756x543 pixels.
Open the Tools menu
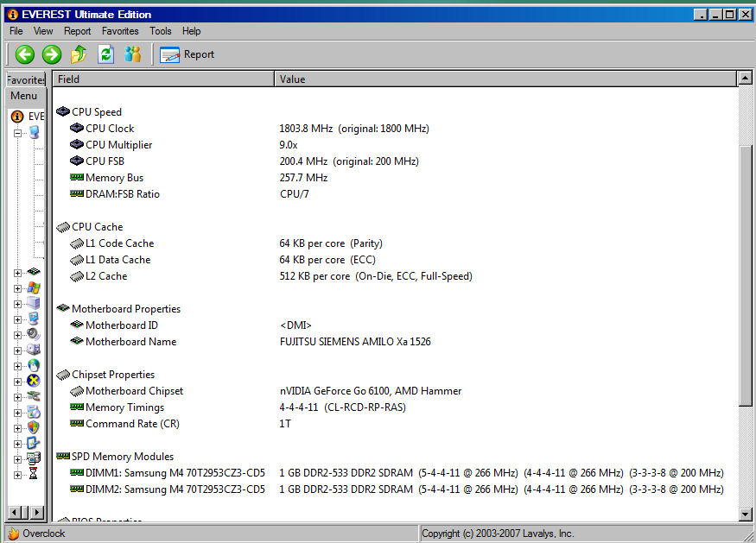point(161,31)
